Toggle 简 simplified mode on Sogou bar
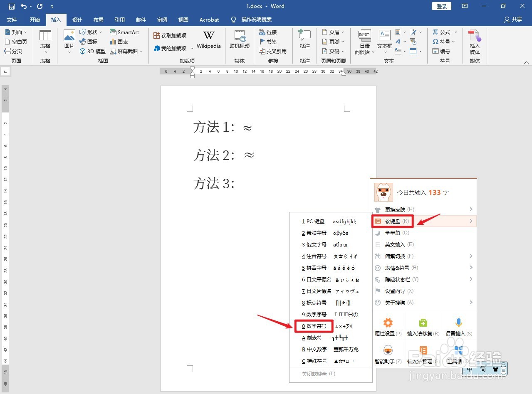Image resolution: width=532 pixels, height=394 pixels. coord(483,369)
